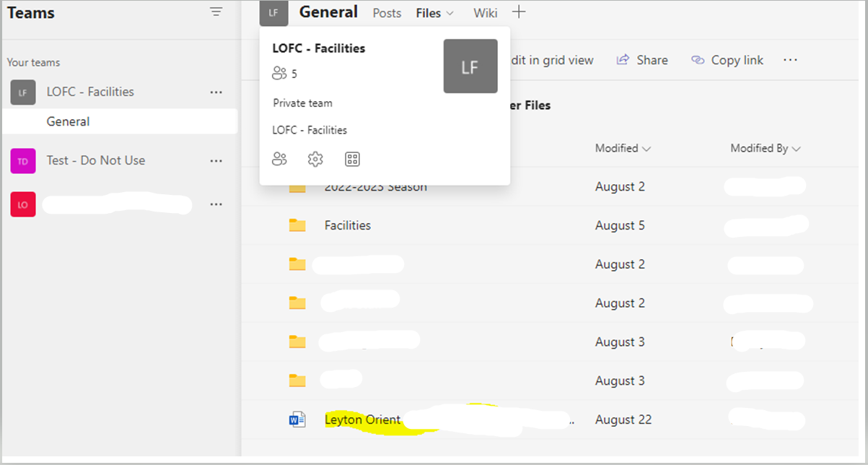Open more options for Test - Do Not Use
This screenshot has width=868, height=465.
click(216, 161)
